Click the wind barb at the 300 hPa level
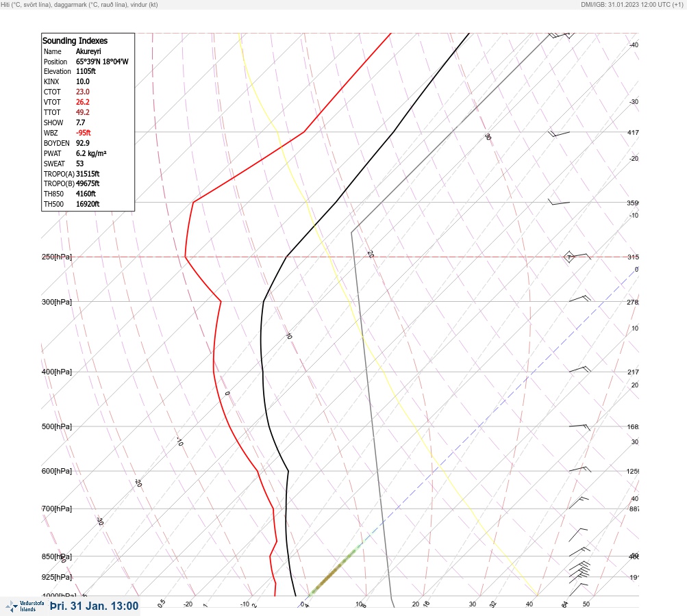 (579, 298)
